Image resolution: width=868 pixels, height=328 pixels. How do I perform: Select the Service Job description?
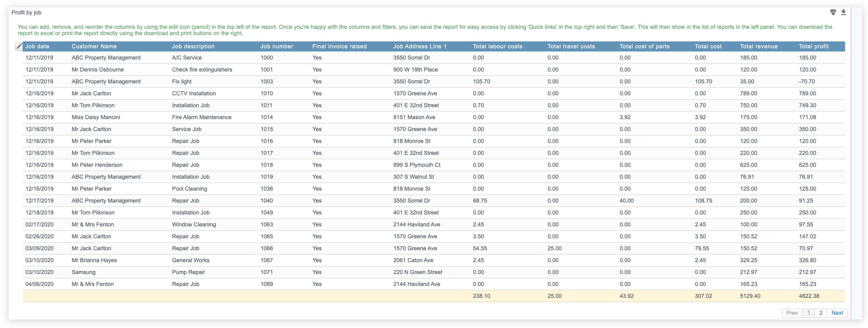click(186, 129)
